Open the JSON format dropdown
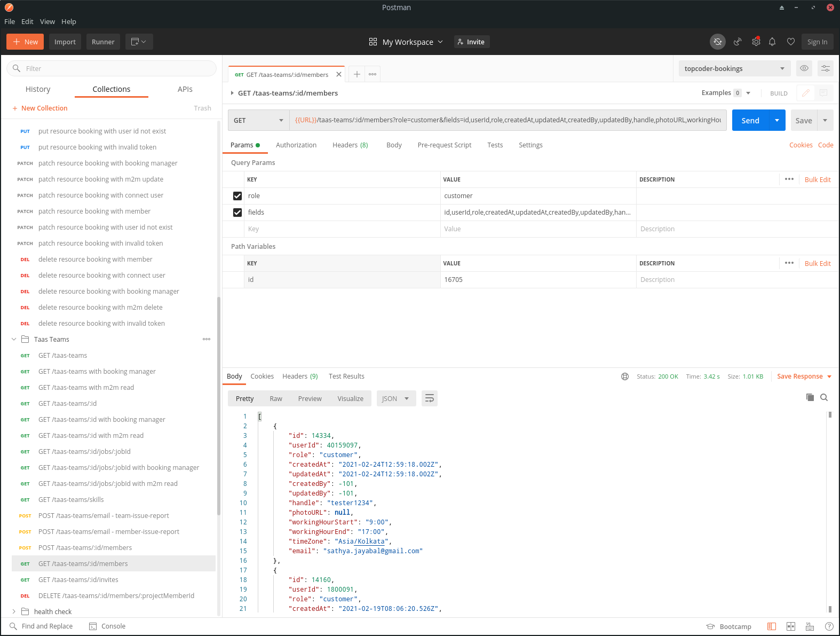Screen dimensions: 840x636 [x=396, y=398]
